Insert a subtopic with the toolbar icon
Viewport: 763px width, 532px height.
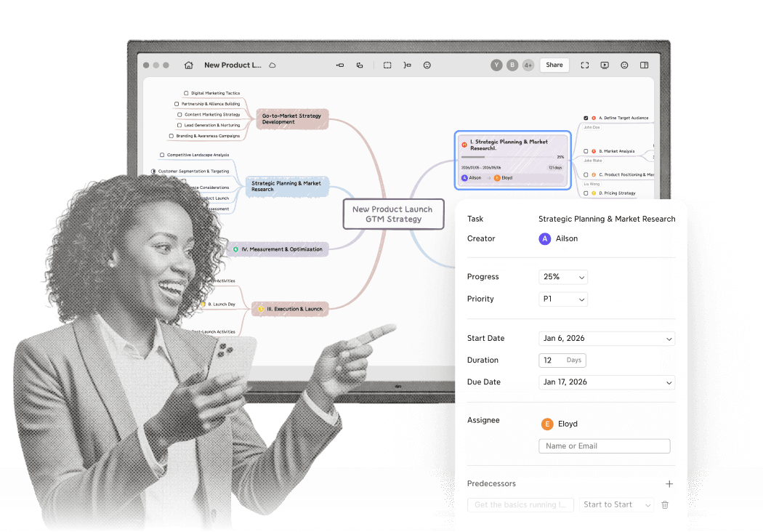click(339, 65)
